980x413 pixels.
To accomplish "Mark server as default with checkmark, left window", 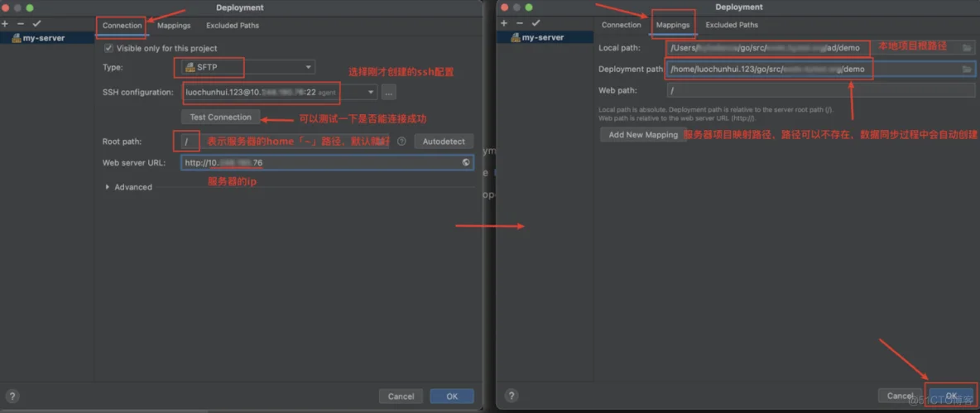I will pos(36,23).
